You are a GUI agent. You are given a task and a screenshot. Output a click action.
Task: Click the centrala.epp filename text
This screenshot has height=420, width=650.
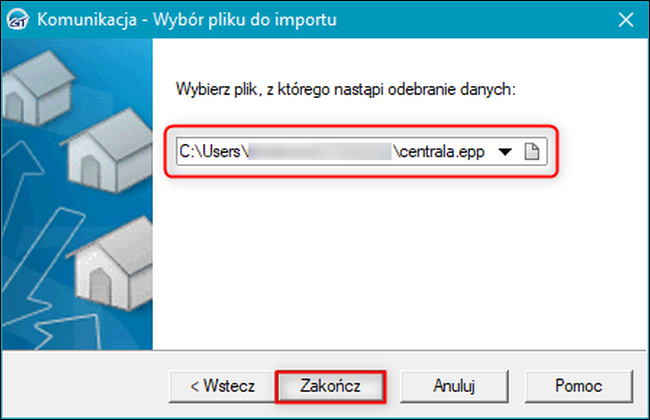(x=442, y=152)
